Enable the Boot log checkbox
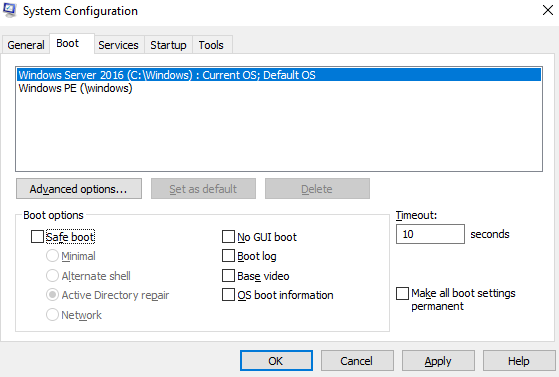The image size is (559, 377). [x=228, y=256]
